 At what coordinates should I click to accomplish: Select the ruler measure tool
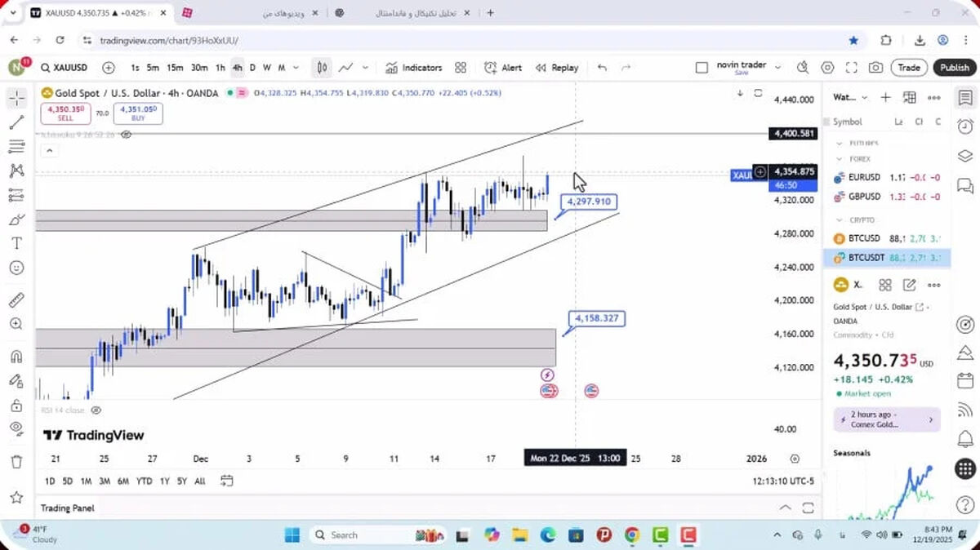click(16, 299)
